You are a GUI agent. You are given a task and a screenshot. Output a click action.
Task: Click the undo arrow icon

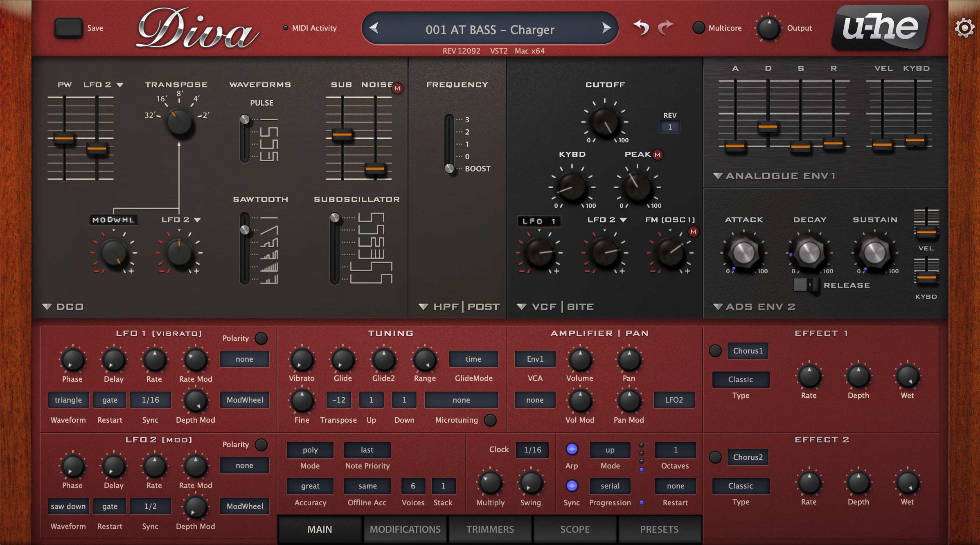(x=641, y=28)
